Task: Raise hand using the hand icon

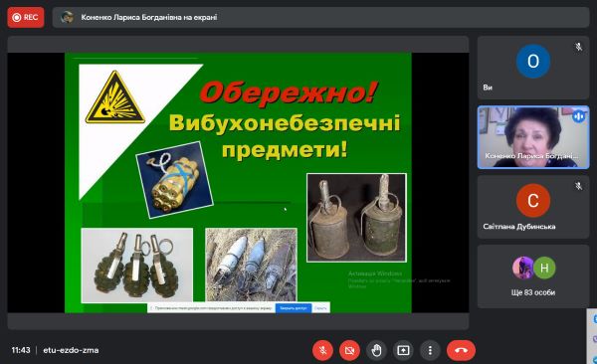Action: pos(376,350)
